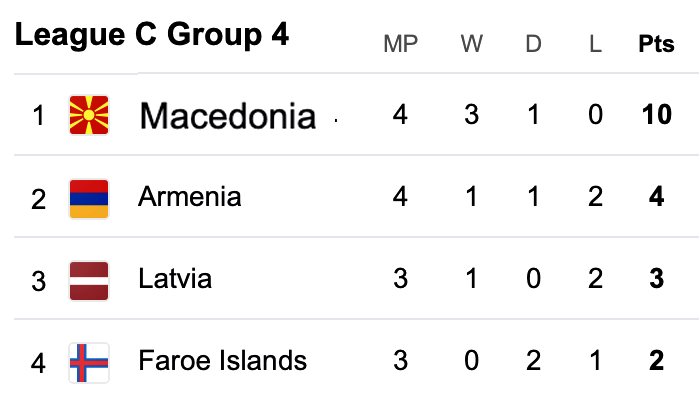
Task: Click Armenia's 4 points value
Action: click(656, 197)
